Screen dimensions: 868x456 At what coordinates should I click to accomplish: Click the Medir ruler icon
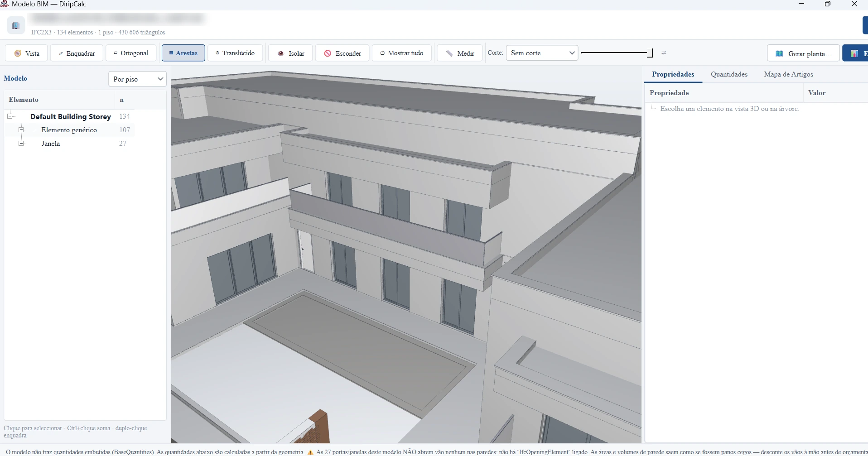click(x=449, y=53)
